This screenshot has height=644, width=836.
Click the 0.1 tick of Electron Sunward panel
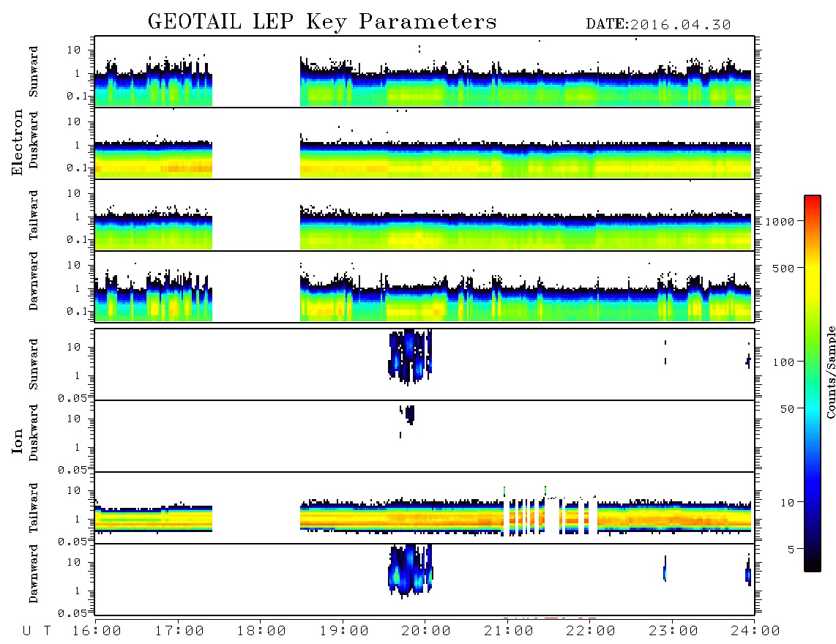(x=78, y=96)
